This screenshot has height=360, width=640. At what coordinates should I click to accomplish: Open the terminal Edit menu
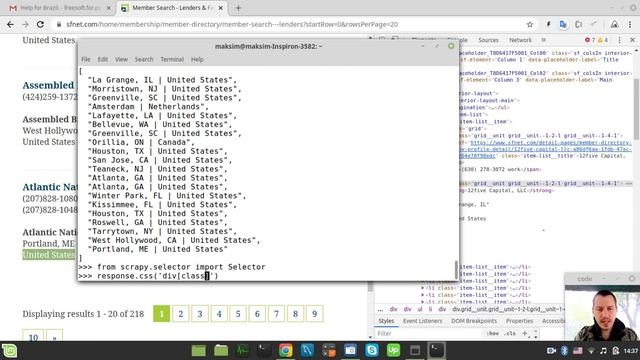pos(102,59)
